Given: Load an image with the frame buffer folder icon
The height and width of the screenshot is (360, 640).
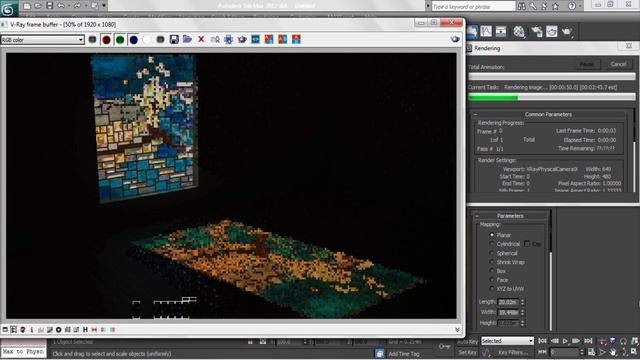Looking at the screenshot, I should click(187, 40).
